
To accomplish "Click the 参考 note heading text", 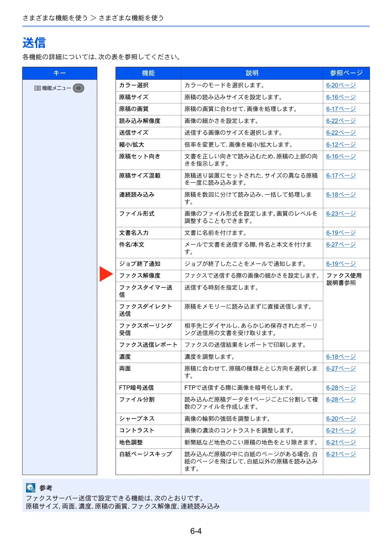I will pyautogui.click(x=46, y=488).
